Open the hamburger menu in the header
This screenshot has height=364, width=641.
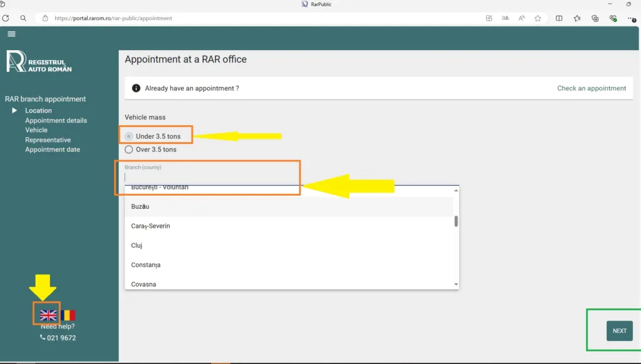(x=11, y=34)
